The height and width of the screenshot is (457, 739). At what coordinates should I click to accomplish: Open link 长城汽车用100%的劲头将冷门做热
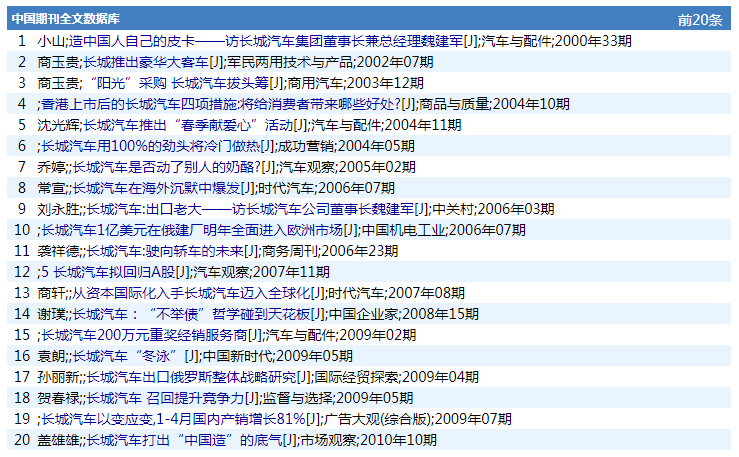tap(151, 146)
